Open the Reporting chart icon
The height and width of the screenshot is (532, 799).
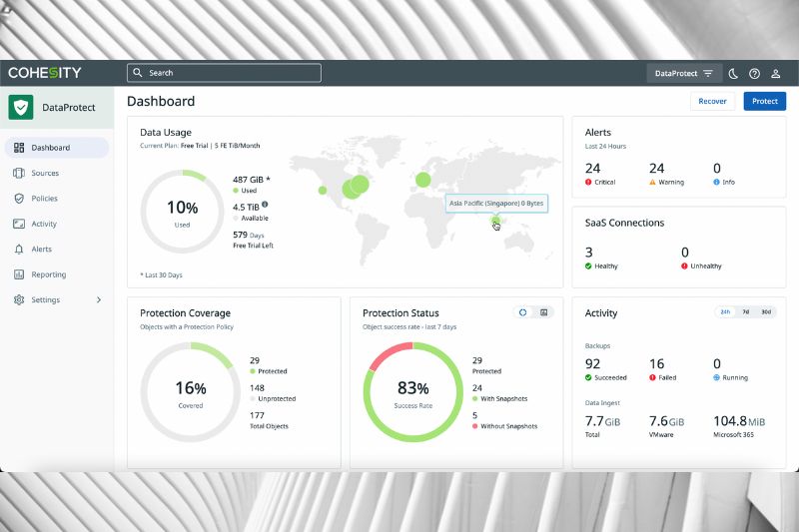(19, 274)
